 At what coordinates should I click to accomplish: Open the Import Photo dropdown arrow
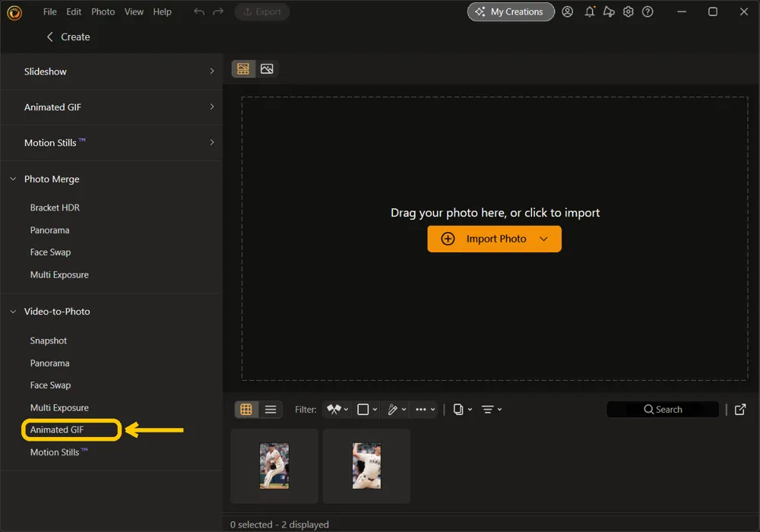[x=544, y=239]
